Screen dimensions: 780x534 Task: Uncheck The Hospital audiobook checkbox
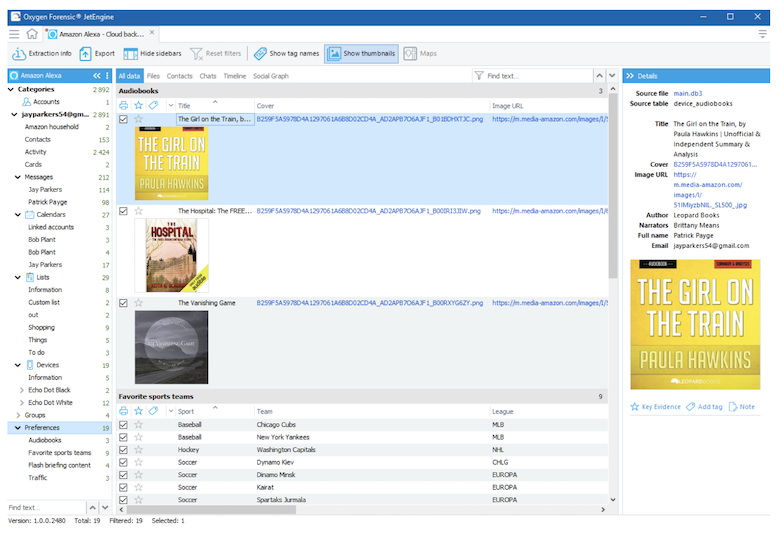(123, 211)
